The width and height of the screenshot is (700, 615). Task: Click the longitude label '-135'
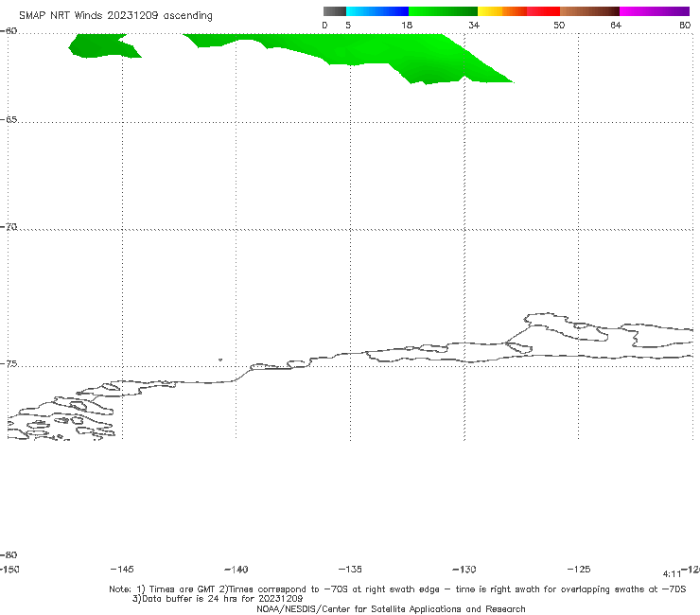click(x=350, y=570)
